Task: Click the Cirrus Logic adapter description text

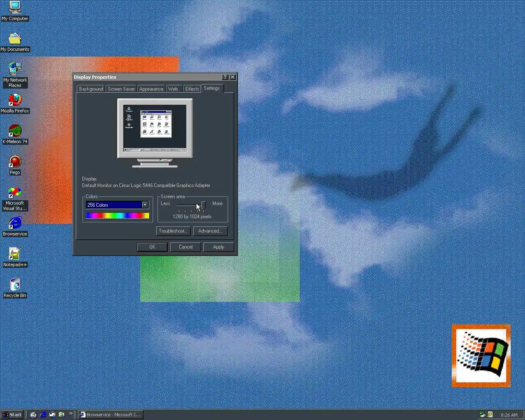Action: (146, 185)
